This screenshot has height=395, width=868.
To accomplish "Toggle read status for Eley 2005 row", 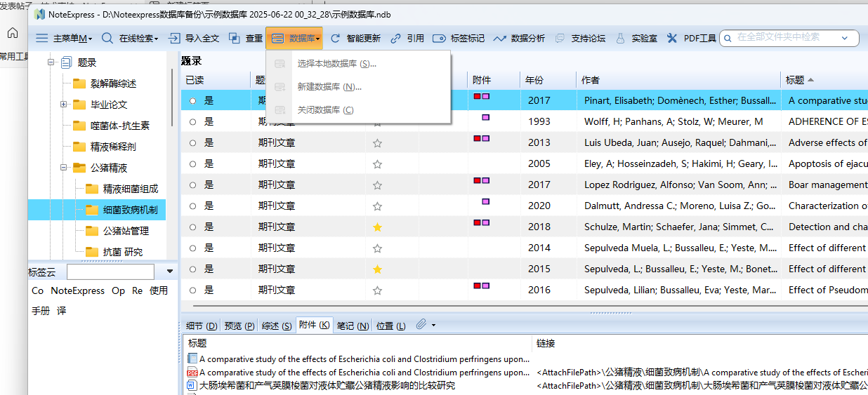I will pyautogui.click(x=193, y=164).
